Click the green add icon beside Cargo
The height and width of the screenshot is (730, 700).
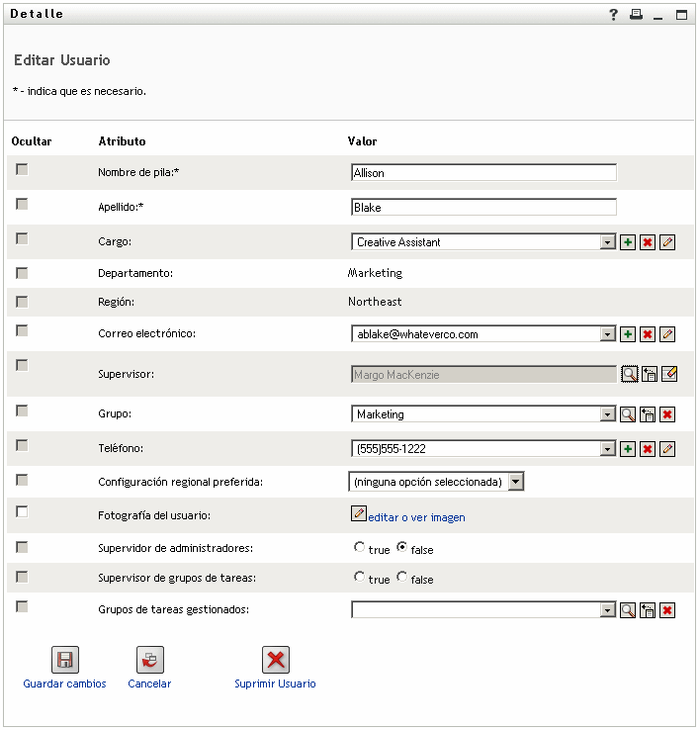pos(628,242)
